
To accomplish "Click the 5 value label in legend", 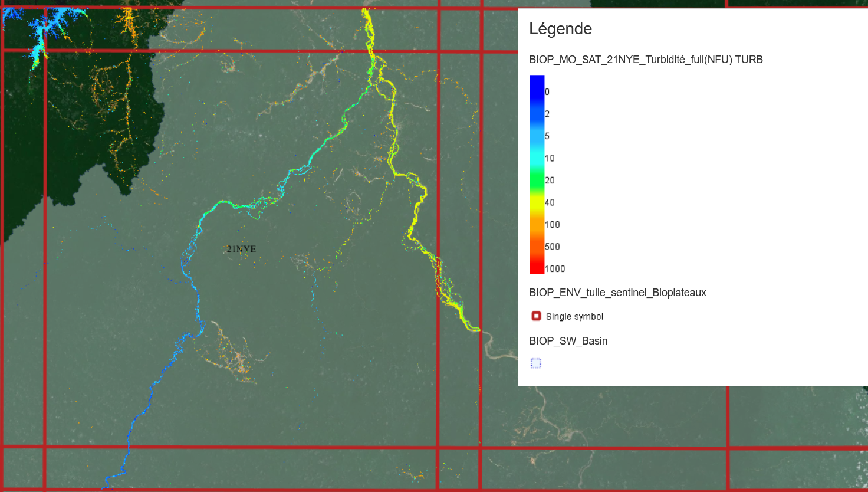I will [x=547, y=136].
